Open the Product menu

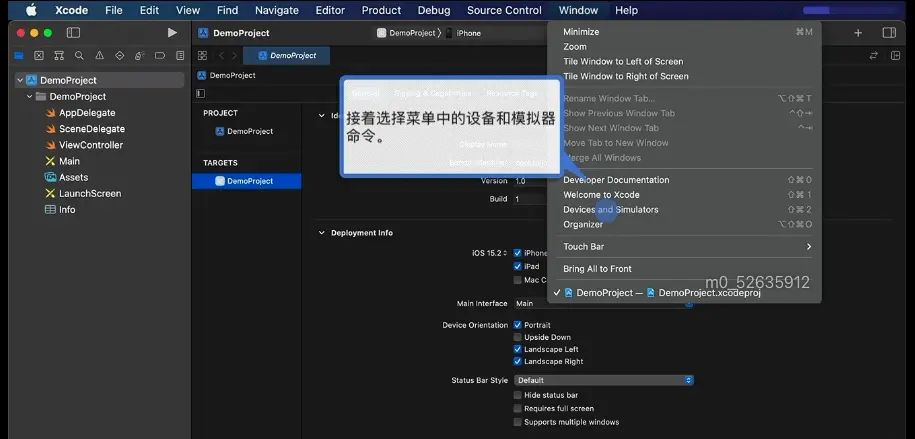click(381, 10)
